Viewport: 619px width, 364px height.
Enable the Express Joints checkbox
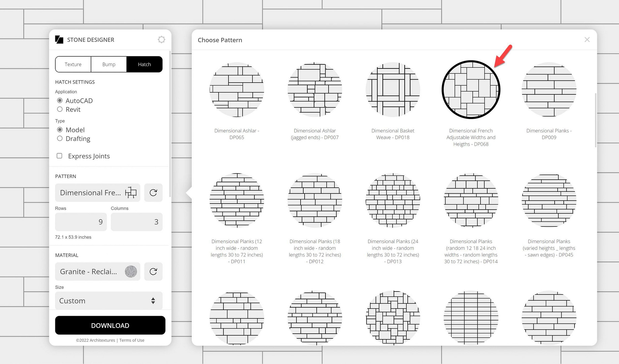(60, 156)
